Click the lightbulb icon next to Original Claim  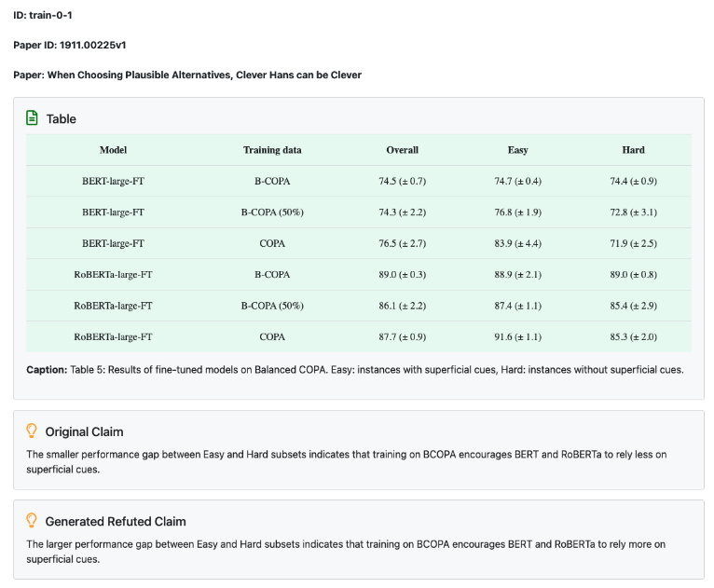coord(33,431)
